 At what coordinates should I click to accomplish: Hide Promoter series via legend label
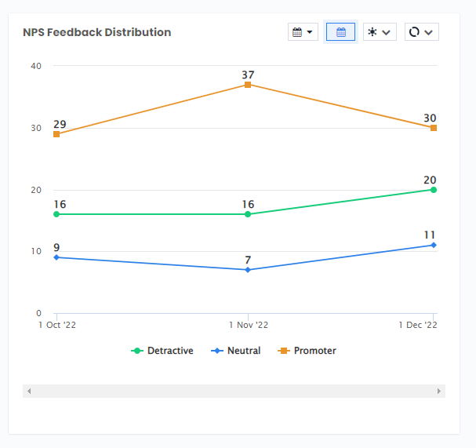[x=314, y=351]
